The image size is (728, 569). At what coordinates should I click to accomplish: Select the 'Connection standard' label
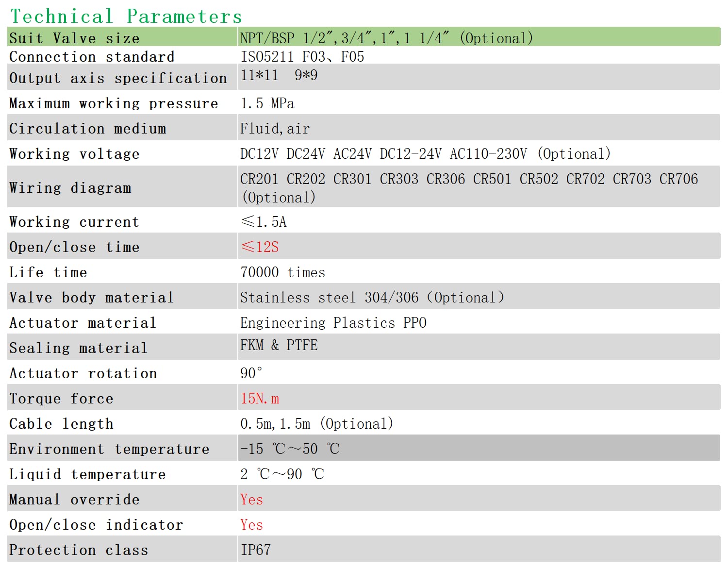point(92,57)
